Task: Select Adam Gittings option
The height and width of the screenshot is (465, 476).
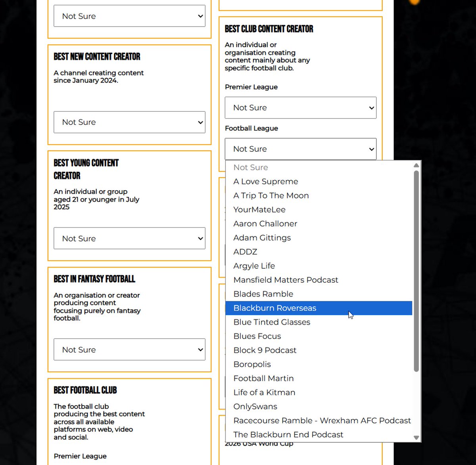Action: pos(319,238)
